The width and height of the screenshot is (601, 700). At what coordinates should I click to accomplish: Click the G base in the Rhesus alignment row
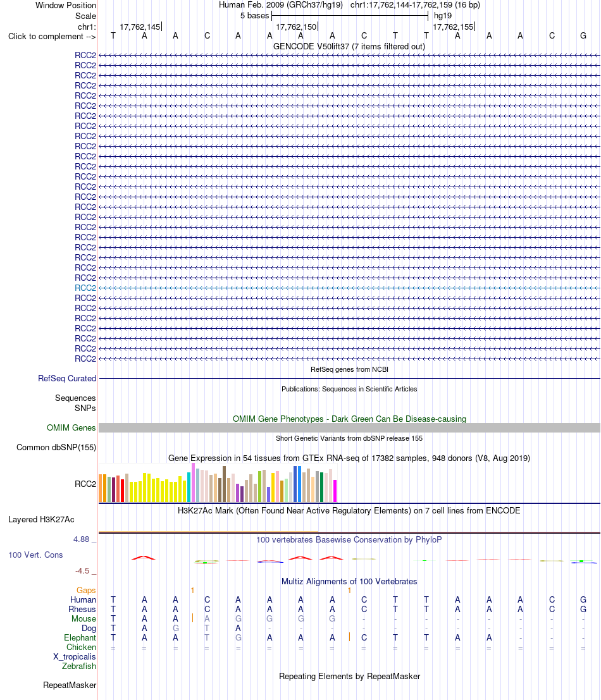[x=583, y=610]
